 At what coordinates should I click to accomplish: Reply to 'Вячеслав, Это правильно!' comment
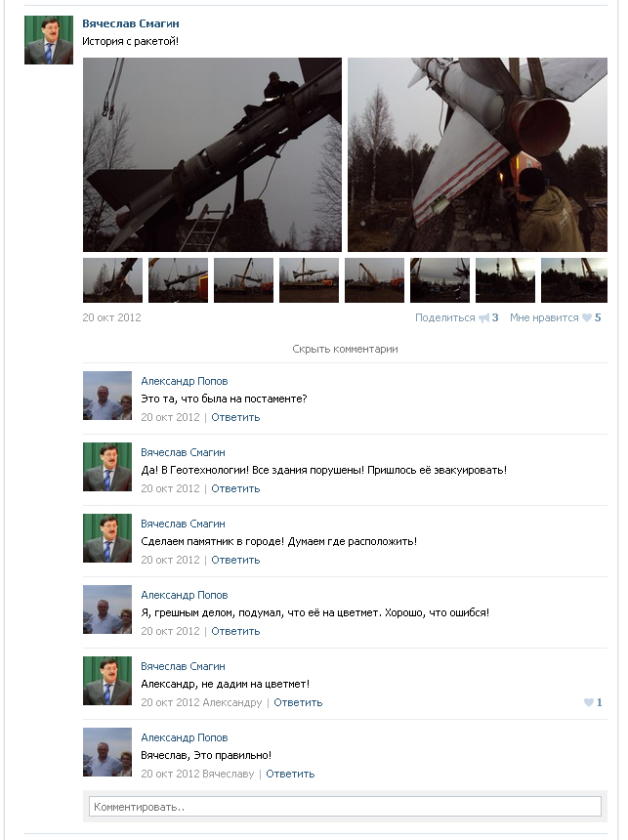pyautogui.click(x=290, y=774)
